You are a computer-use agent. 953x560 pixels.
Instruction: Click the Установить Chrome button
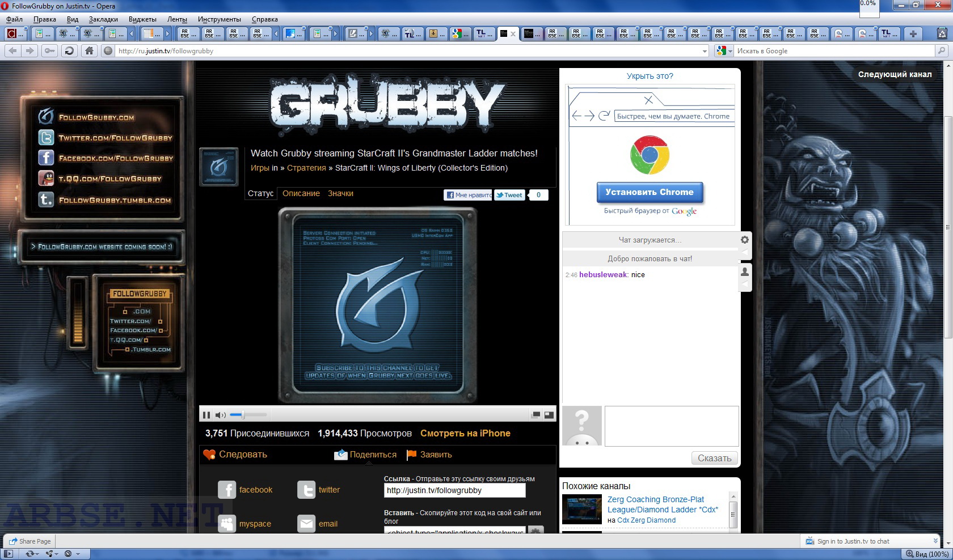[650, 192]
